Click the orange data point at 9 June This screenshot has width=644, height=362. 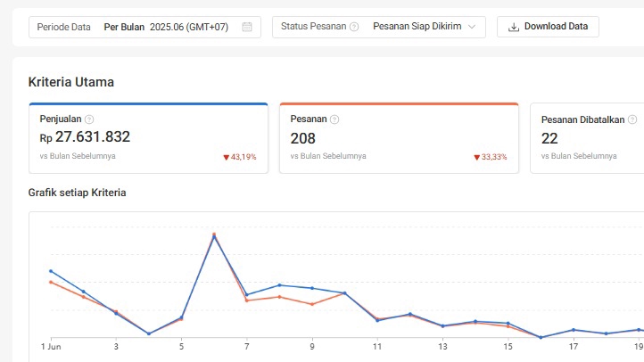[x=311, y=304]
